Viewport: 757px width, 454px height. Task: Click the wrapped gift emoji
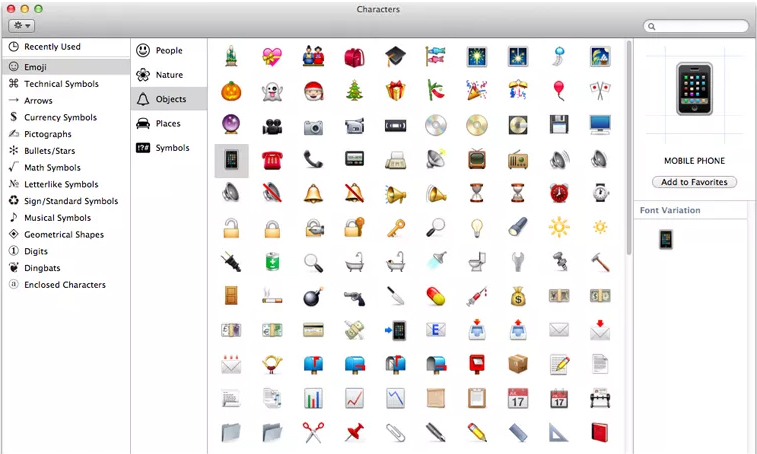pos(395,91)
